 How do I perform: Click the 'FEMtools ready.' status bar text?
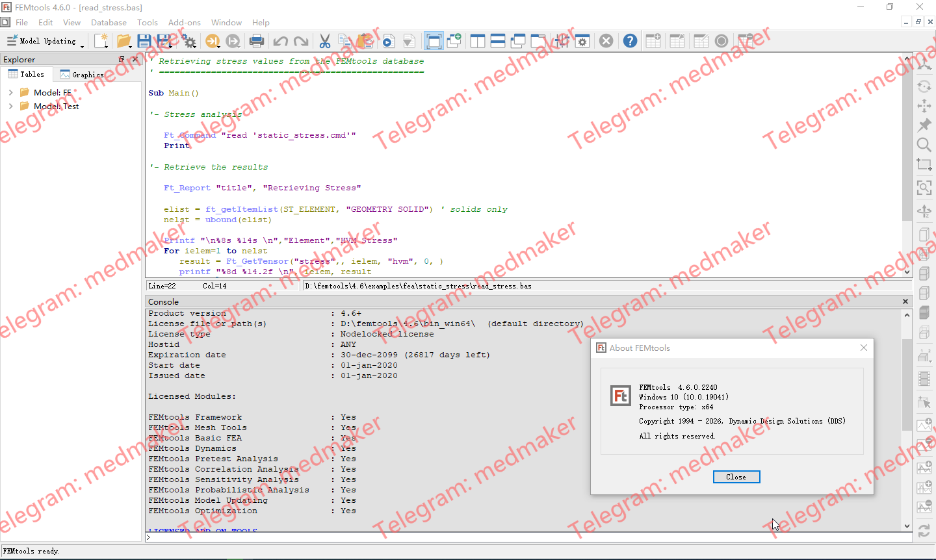[31, 551]
